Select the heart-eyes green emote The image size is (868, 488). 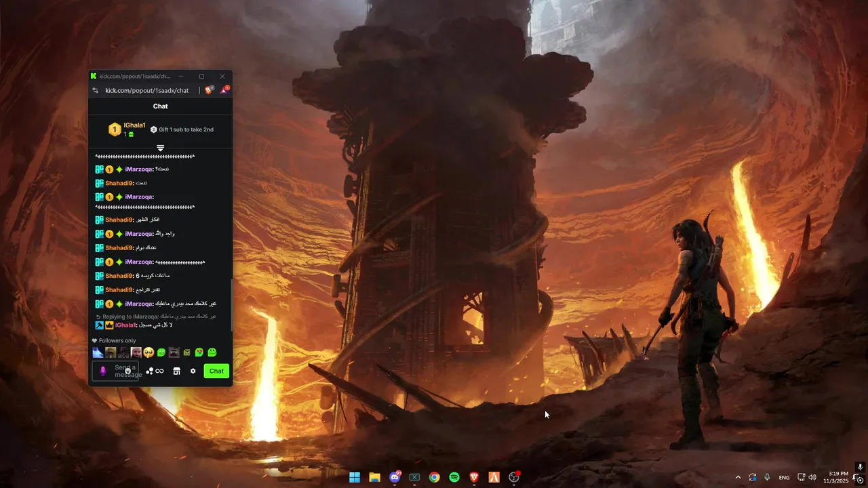199,352
